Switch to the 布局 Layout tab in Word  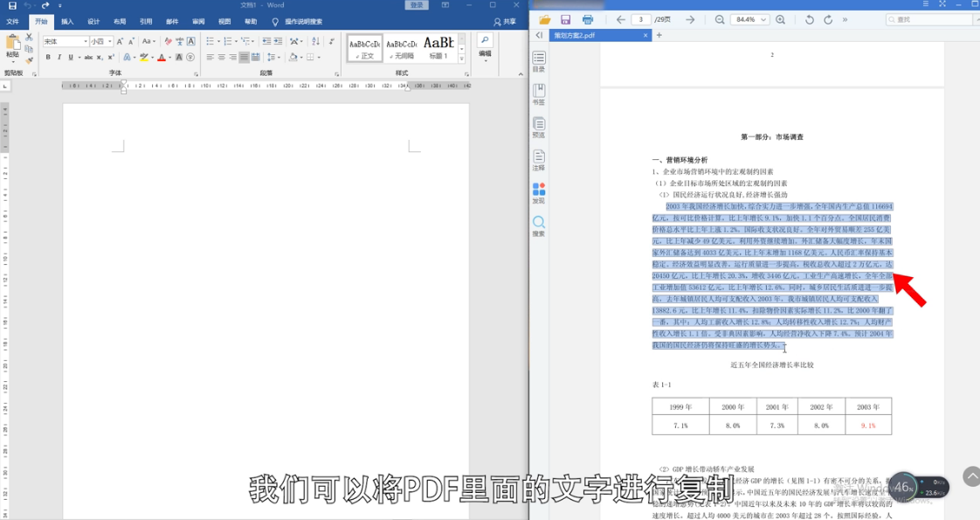coord(120,21)
